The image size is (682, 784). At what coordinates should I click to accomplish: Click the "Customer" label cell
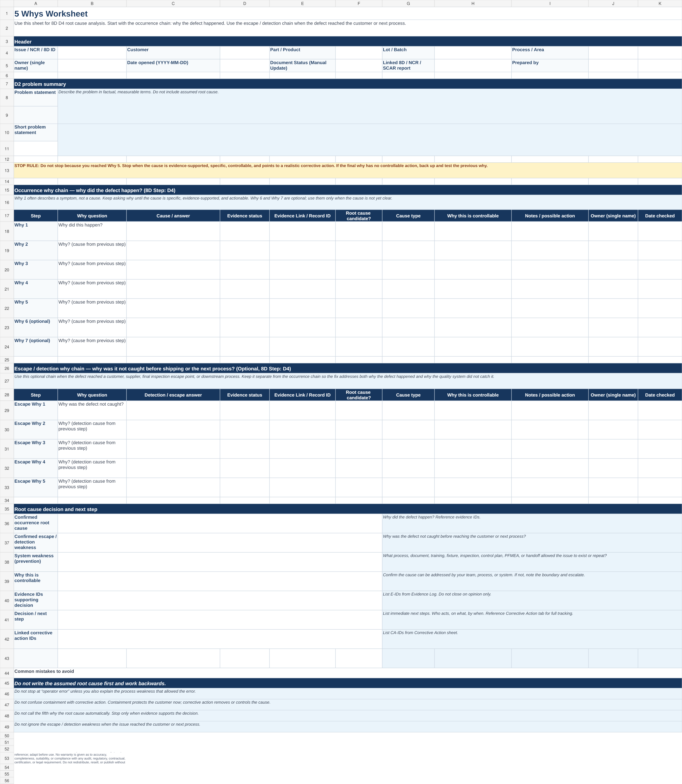(x=173, y=53)
